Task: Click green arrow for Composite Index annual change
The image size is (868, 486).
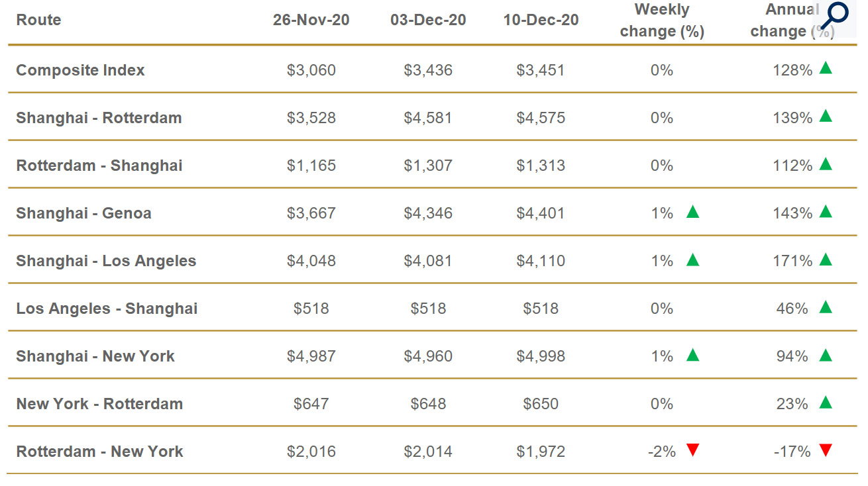Action: coord(825,68)
